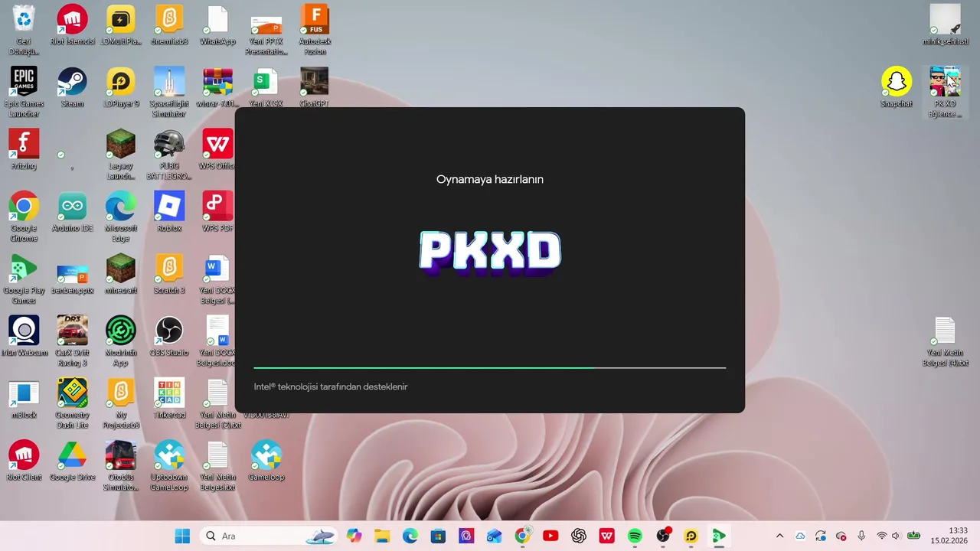Open Iriun Webcam desktop shortcut
This screenshot has width=980, height=551.
coord(24,336)
